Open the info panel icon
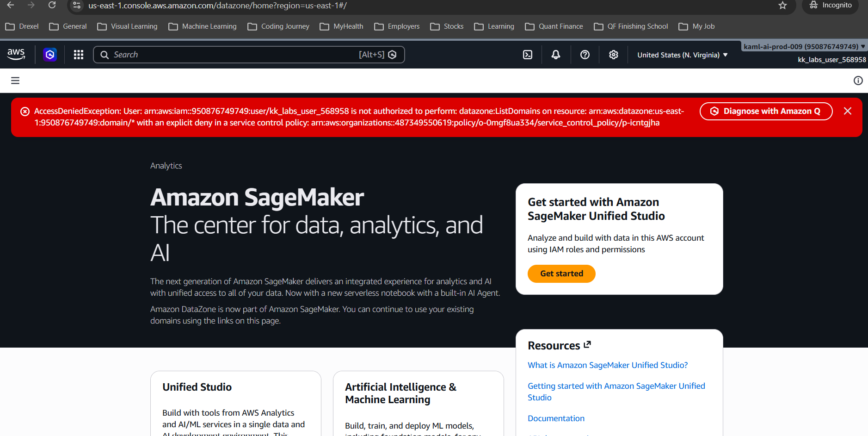Screen dimensions: 868x436 point(858,81)
